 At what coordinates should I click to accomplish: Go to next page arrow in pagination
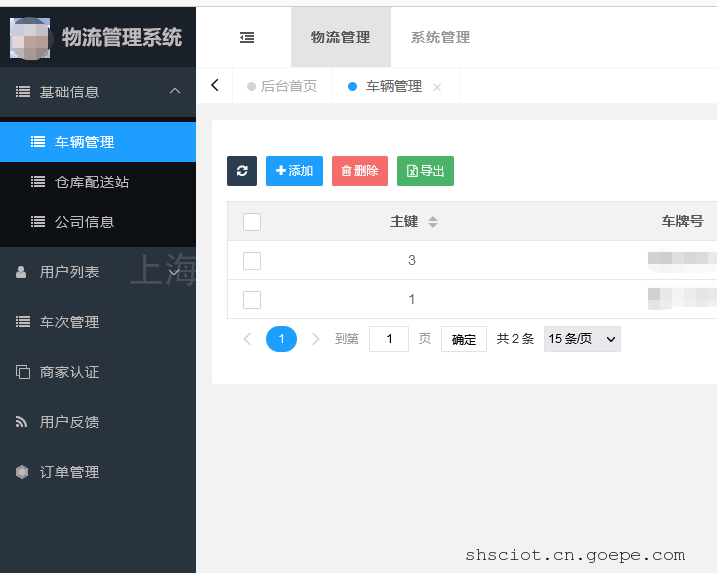(316, 339)
